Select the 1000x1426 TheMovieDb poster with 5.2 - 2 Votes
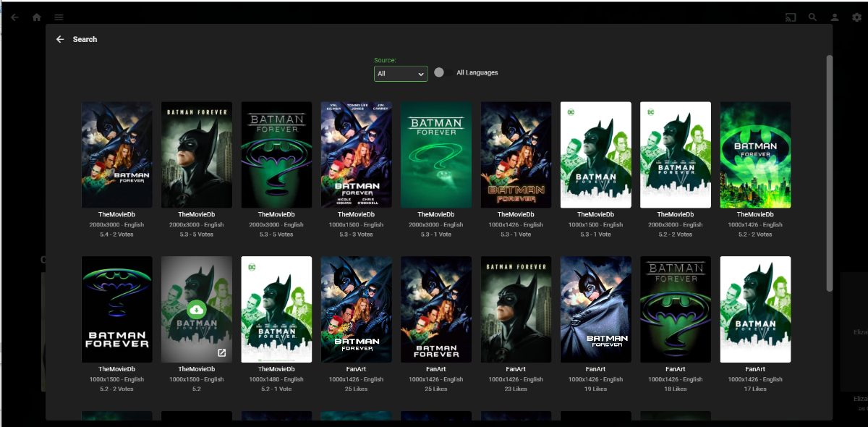Screen dimensions: 868x427 click(x=755, y=155)
